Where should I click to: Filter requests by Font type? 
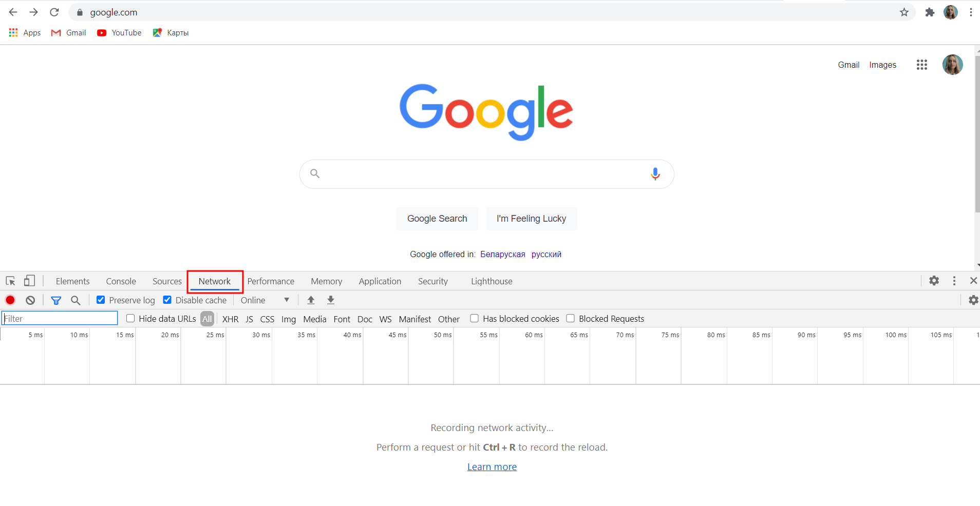tap(342, 319)
